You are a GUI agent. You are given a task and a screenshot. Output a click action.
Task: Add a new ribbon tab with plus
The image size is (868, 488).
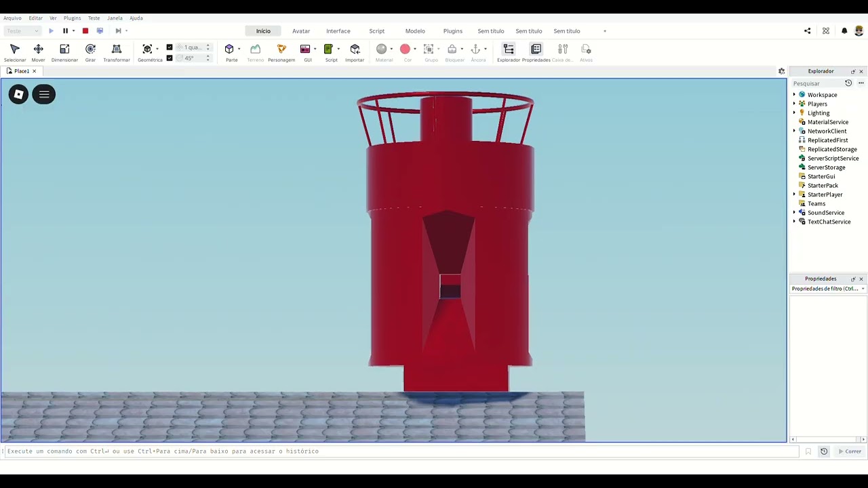[605, 31]
